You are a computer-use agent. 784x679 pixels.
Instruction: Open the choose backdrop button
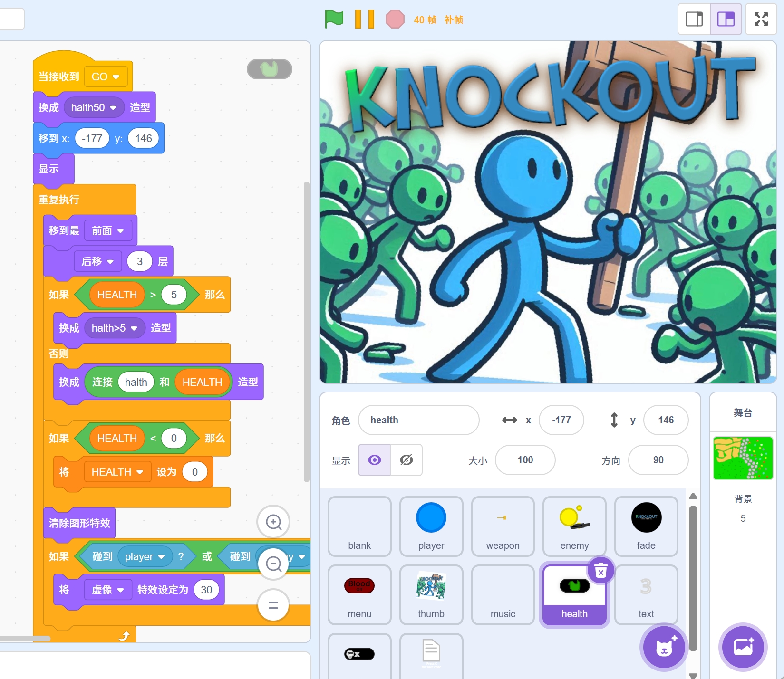pyautogui.click(x=743, y=647)
